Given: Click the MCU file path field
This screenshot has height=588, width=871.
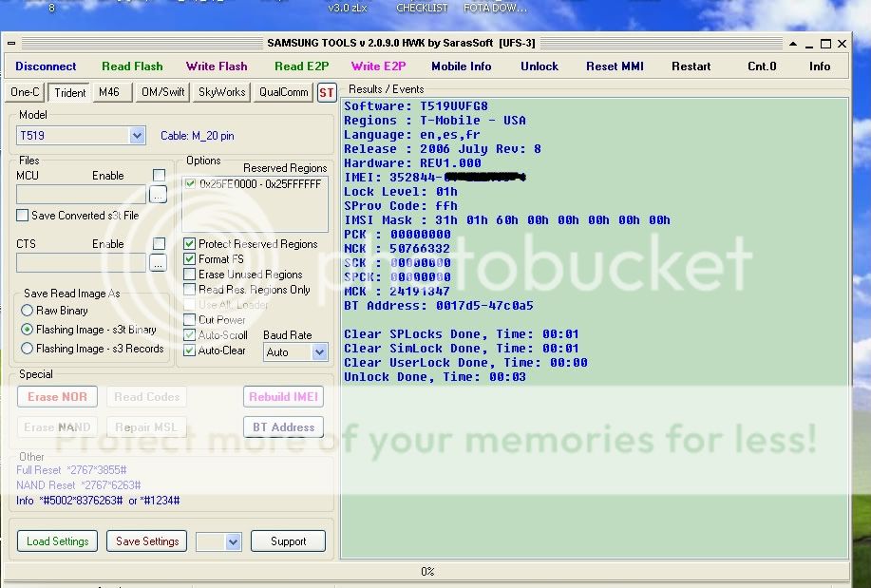Looking at the screenshot, I should [81, 194].
